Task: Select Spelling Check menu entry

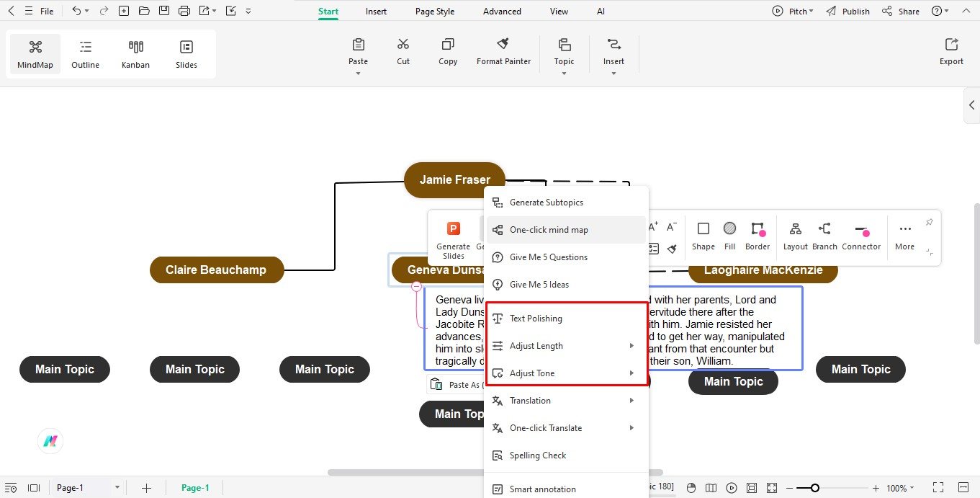Action: point(537,455)
